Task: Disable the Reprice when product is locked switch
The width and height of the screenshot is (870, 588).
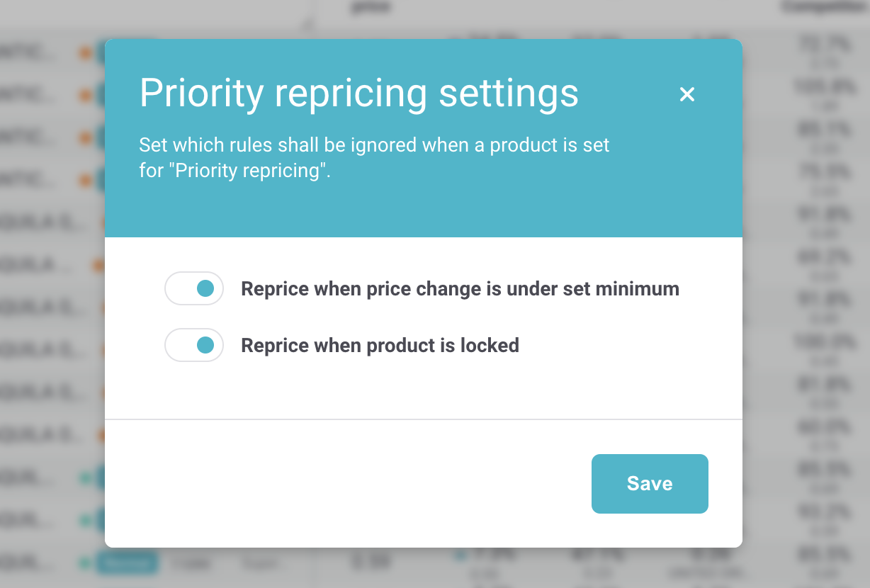Action: (x=194, y=346)
